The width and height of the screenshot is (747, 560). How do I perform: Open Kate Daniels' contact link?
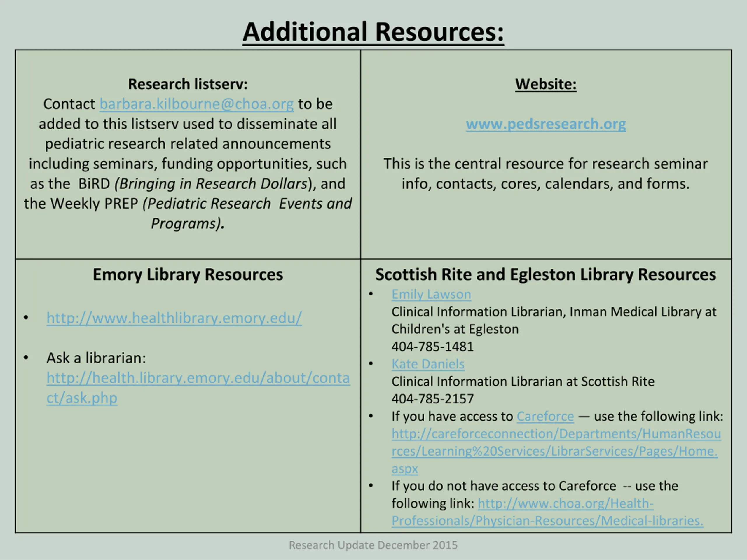pos(428,364)
